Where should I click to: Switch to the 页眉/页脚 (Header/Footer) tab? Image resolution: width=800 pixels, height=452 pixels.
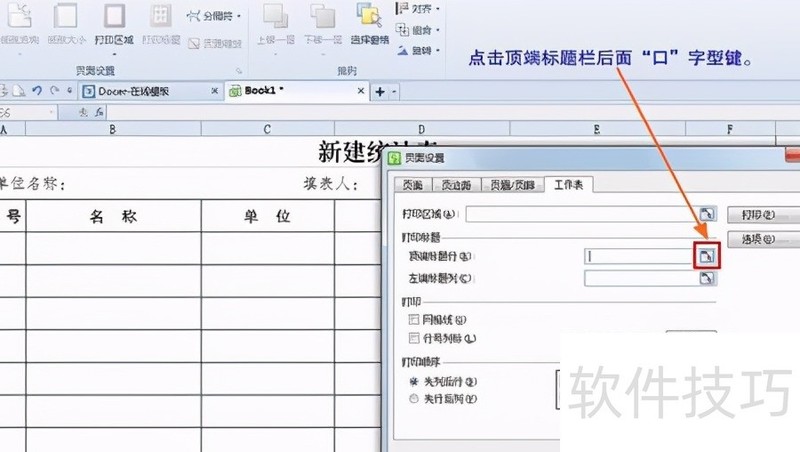512,185
